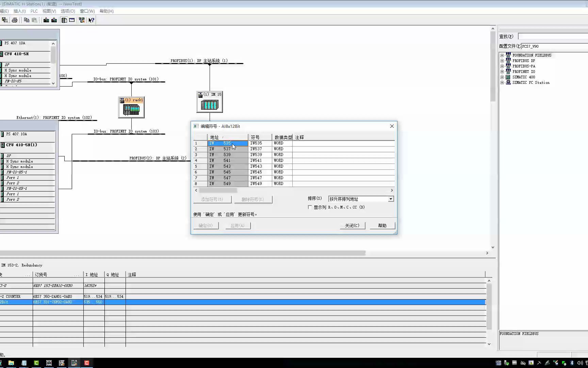This screenshot has height=368, width=588.
Task: Activate the context Help pointer icon
Action: click(x=91, y=20)
